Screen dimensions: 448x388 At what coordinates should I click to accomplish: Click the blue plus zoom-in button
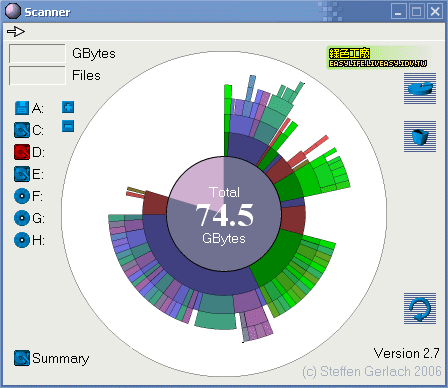tap(68, 107)
